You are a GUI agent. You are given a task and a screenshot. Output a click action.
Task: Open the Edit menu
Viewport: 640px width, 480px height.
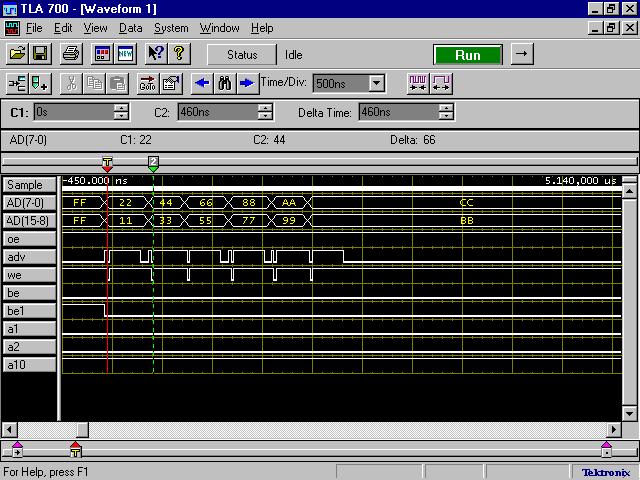[x=63, y=28]
